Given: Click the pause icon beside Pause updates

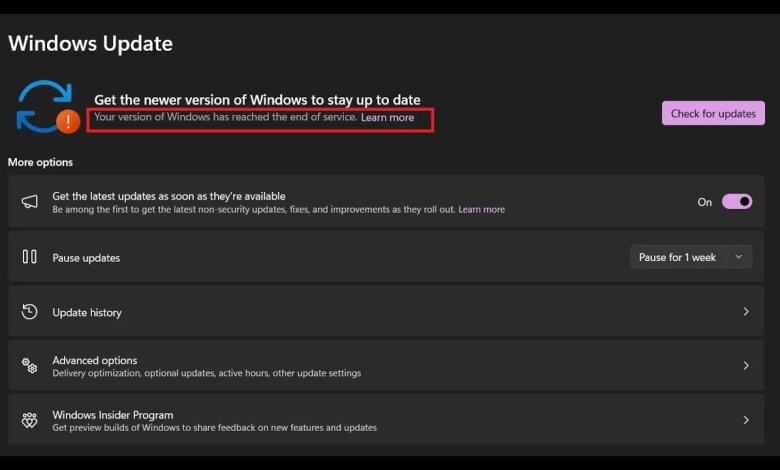Looking at the screenshot, I should [x=29, y=257].
